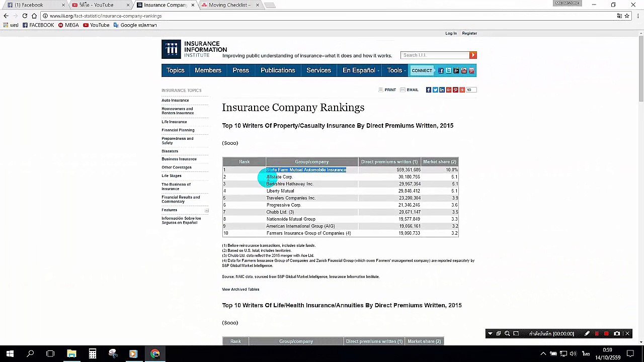Go back to the previous page
This screenshot has width=644, height=362.
(6, 16)
